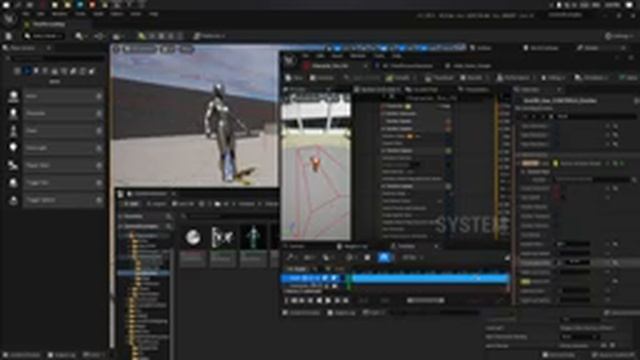Open the Select Mode dropdown
The height and width of the screenshot is (360, 640).
click(x=43, y=36)
